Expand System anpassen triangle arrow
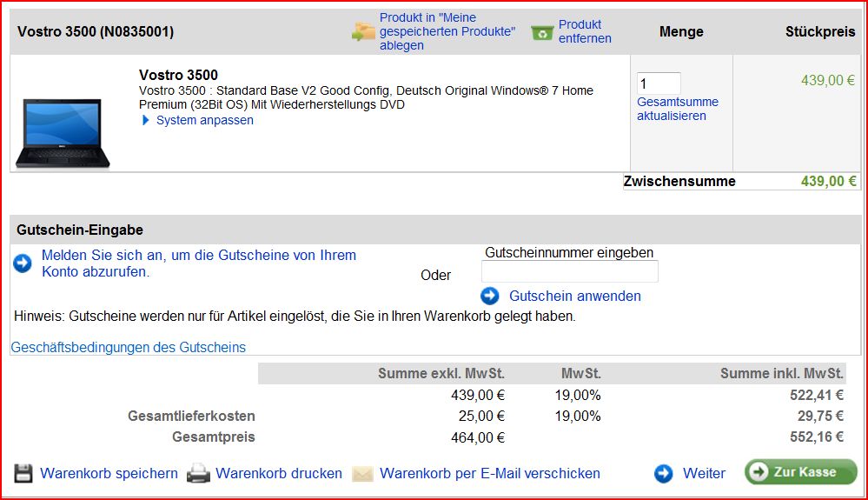The height and width of the screenshot is (500, 868). 146,120
